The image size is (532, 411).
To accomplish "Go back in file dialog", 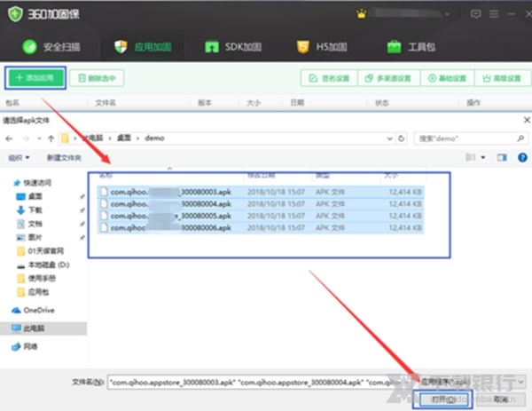I will (9, 138).
